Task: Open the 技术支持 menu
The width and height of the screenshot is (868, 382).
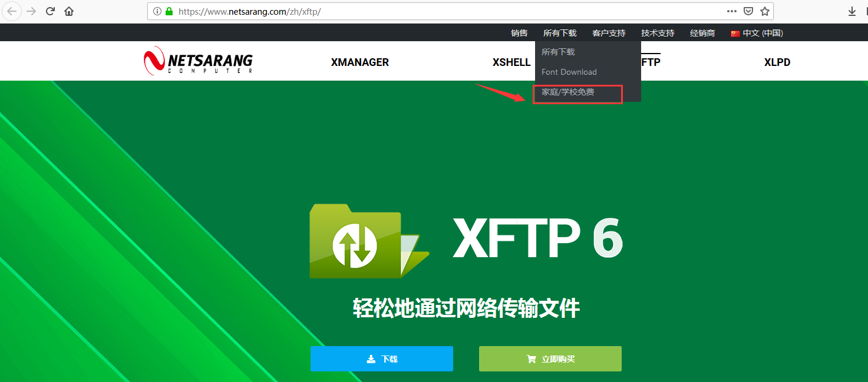Action: [x=658, y=33]
